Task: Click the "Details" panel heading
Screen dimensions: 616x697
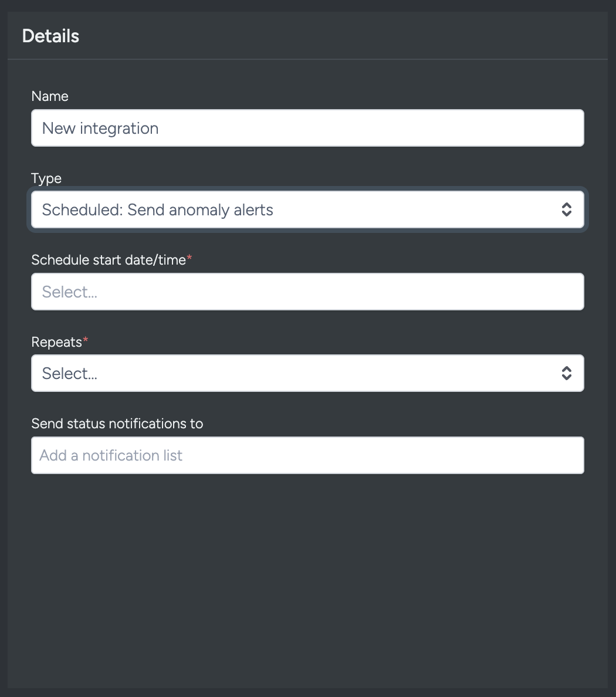Action: tap(50, 36)
